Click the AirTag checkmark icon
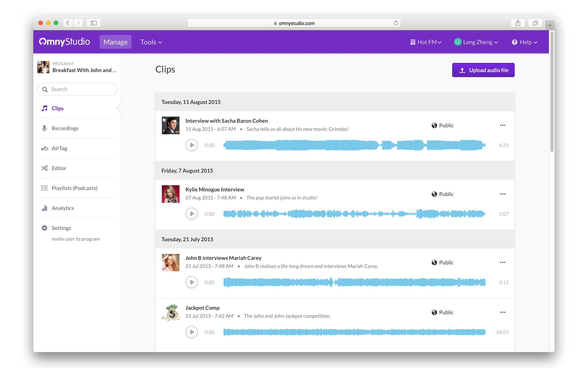 pyautogui.click(x=44, y=148)
